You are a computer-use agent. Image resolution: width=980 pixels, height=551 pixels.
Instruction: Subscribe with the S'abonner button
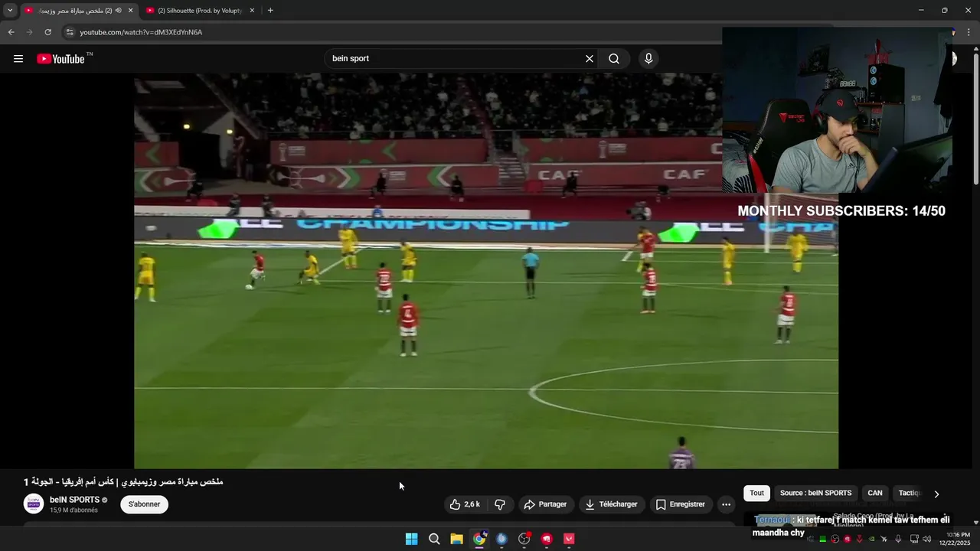coord(144,504)
